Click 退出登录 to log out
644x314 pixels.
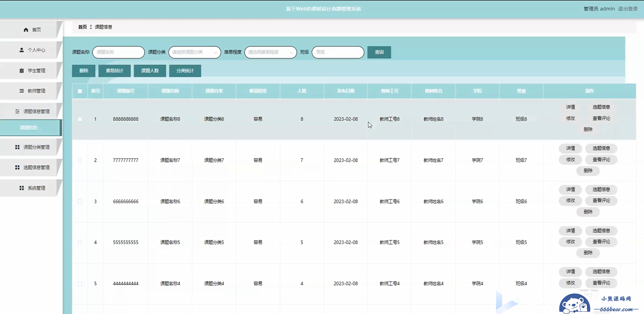tap(627, 9)
